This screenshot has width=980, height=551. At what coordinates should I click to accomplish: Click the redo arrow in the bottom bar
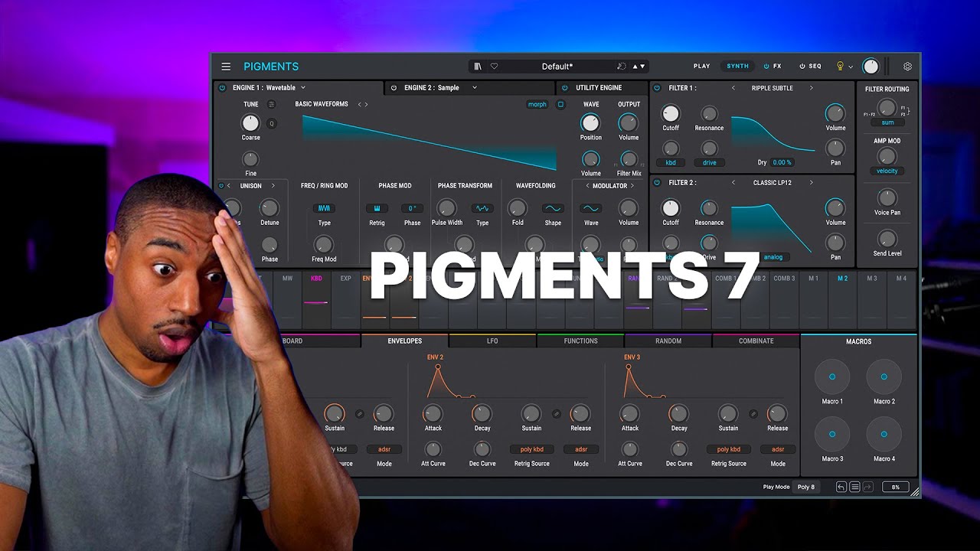pos(869,487)
